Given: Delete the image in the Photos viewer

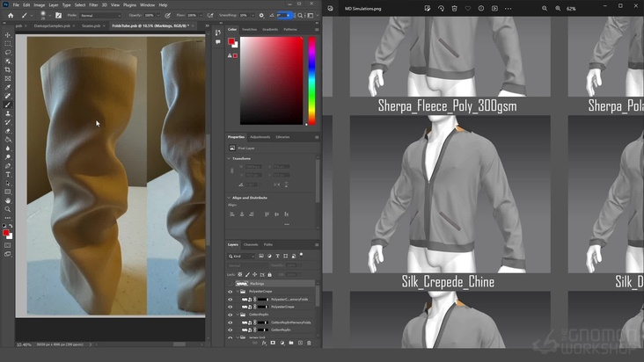Looking at the screenshot, I should (x=454, y=8).
